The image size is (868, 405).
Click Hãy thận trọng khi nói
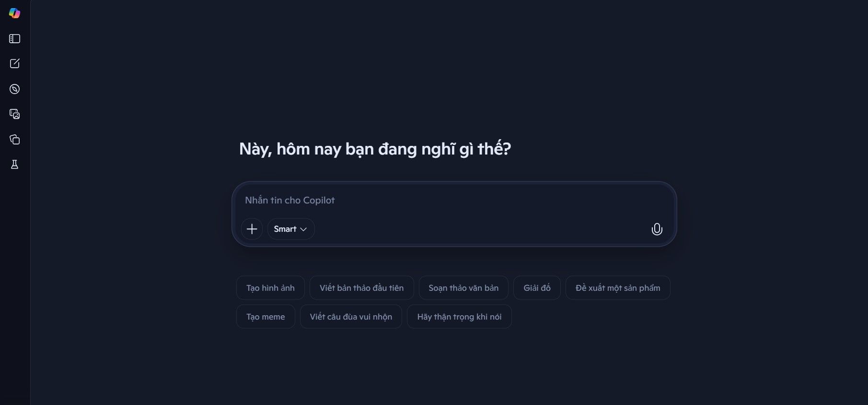coord(459,317)
